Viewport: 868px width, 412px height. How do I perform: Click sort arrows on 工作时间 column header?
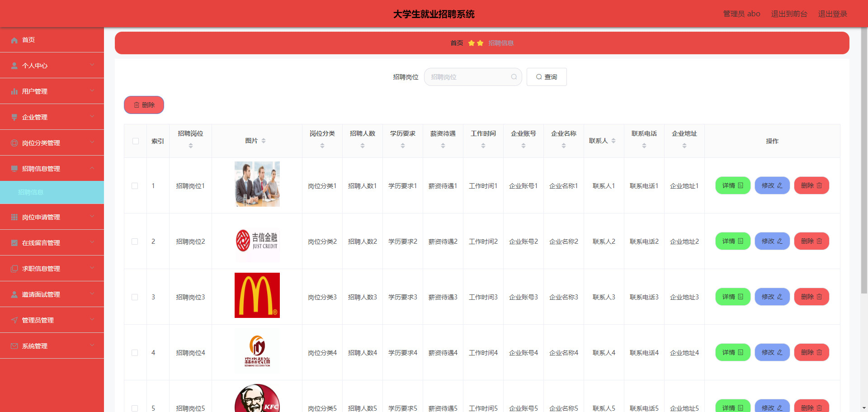pos(483,146)
